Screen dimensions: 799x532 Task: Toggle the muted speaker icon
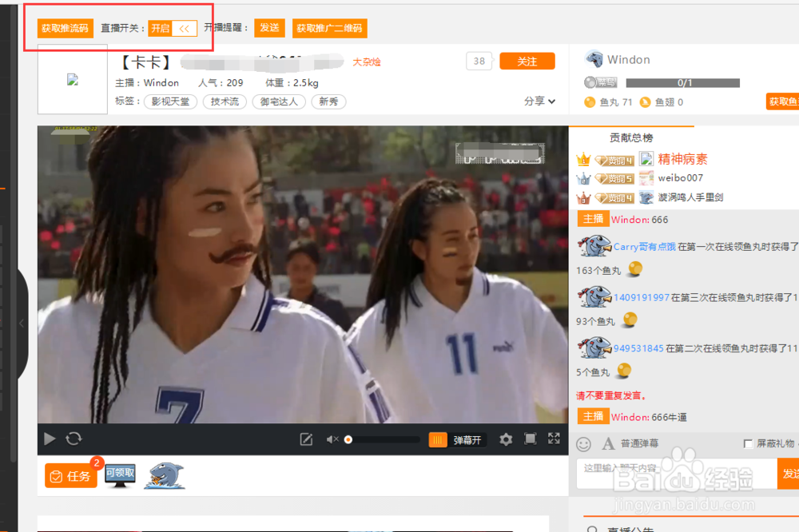332,439
